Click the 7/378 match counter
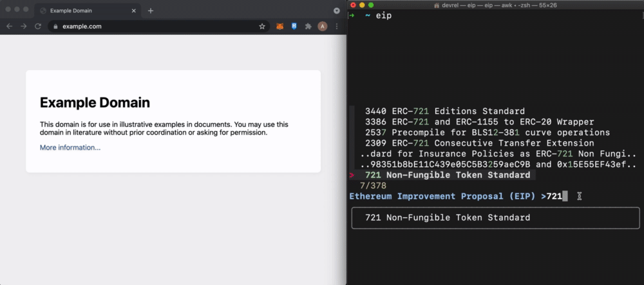 pyautogui.click(x=373, y=186)
